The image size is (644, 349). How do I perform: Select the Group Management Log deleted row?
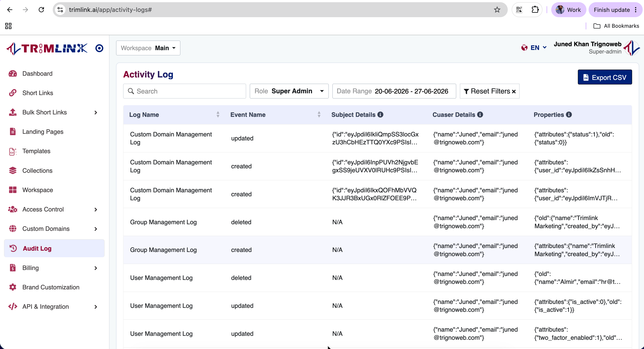pos(378,222)
